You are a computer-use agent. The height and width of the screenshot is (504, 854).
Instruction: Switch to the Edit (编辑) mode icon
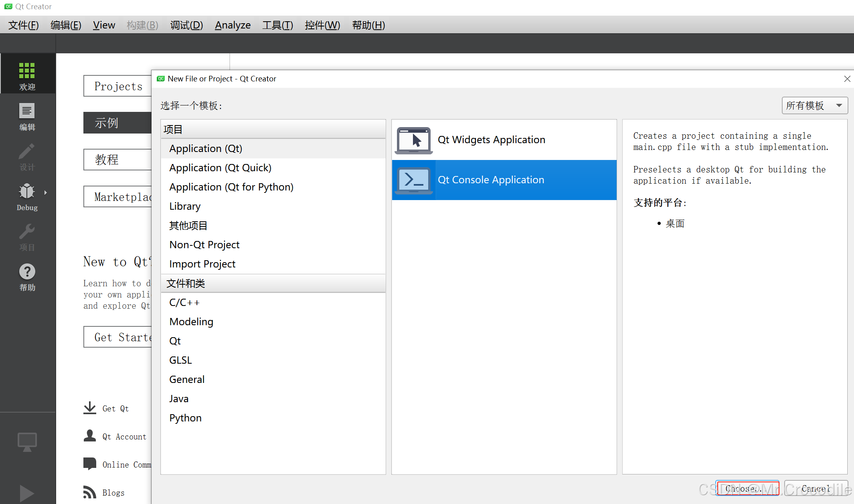[27, 111]
